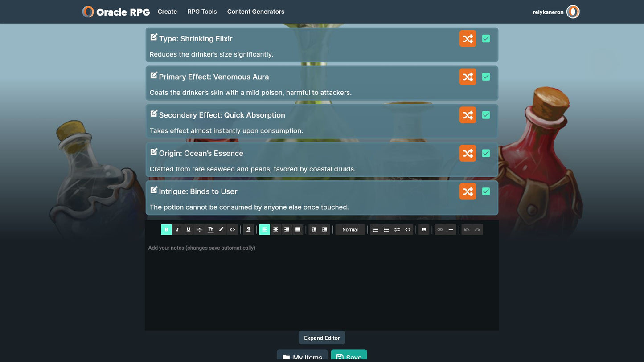Screen dimensions: 644x362
Task: Apply strikethrough formatting in the toolbar
Action: [200, 230]
